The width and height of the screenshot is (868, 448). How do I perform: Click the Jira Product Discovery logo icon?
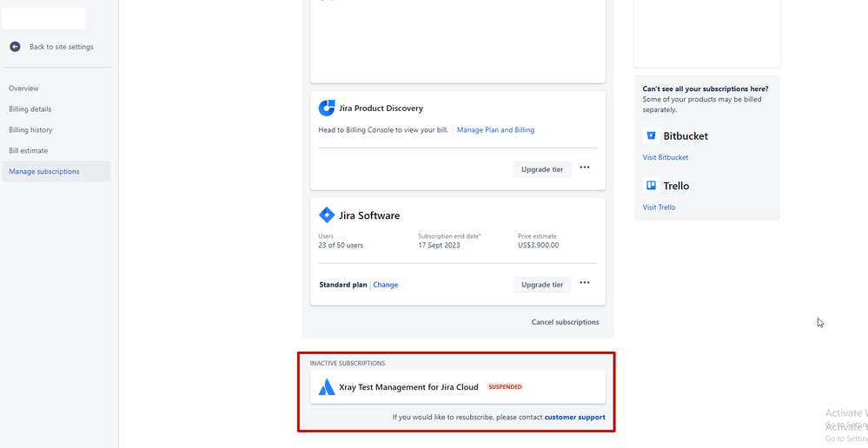coord(327,108)
